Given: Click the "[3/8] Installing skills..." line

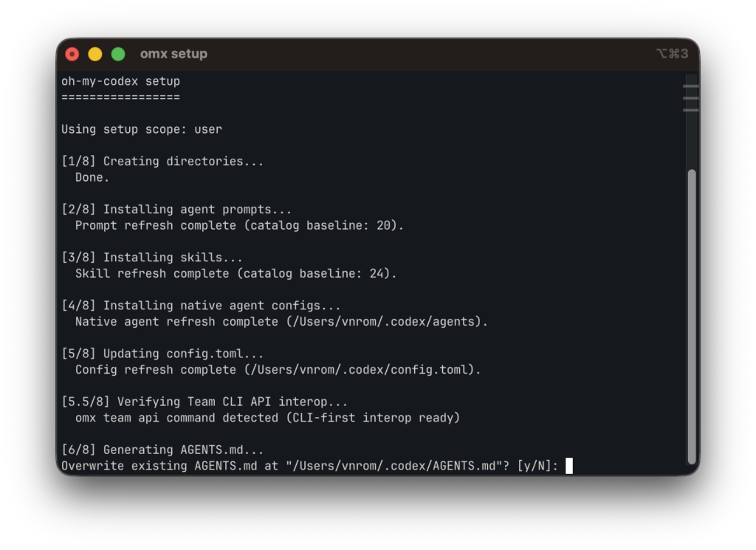Looking at the screenshot, I should [152, 258].
